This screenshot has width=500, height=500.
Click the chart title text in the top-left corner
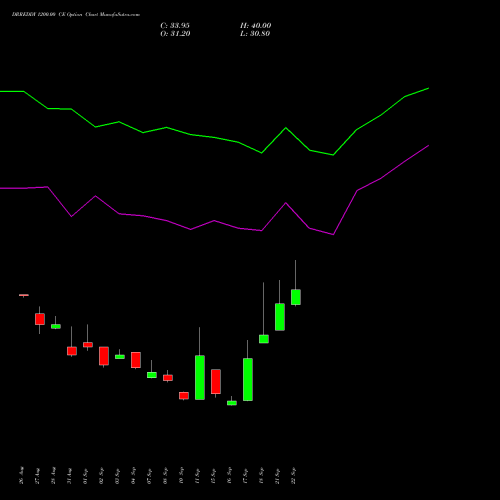click(76, 15)
